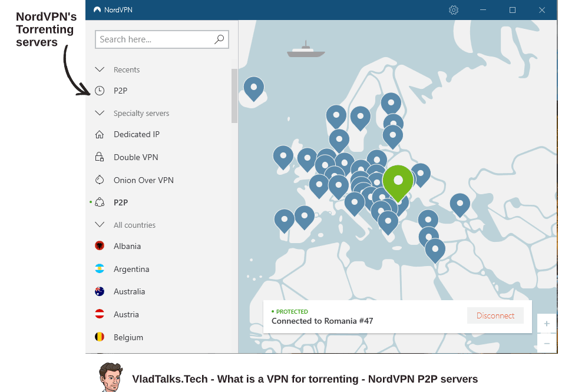This screenshot has height=392, width=575.
Task: Zoom out the map with minus
Action: click(x=547, y=343)
